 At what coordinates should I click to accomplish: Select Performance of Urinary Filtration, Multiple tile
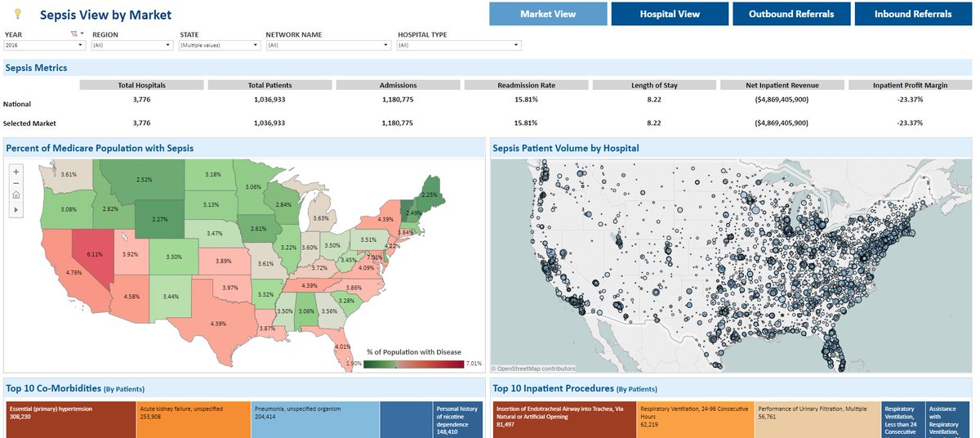(818, 419)
